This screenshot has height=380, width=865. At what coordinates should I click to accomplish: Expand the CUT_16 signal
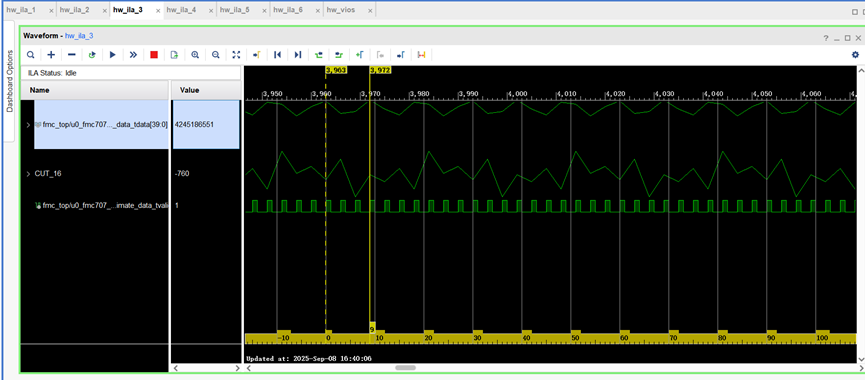point(28,174)
